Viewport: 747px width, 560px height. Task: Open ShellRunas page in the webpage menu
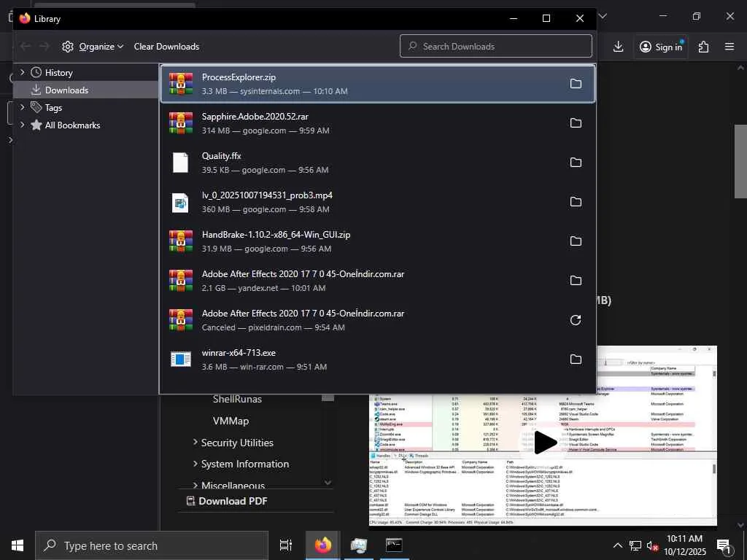click(x=237, y=399)
